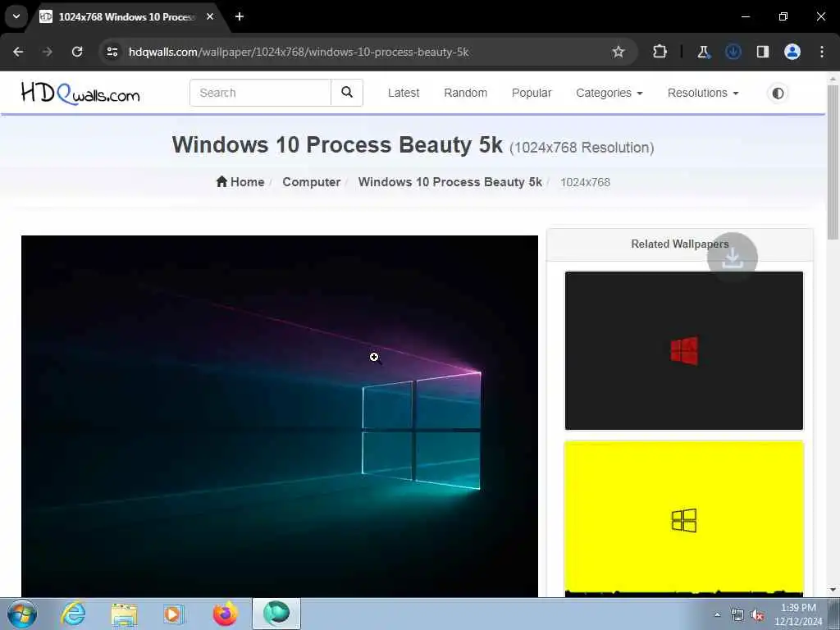Open the Latest wallpapers page
The image size is (840, 630).
pyautogui.click(x=404, y=93)
